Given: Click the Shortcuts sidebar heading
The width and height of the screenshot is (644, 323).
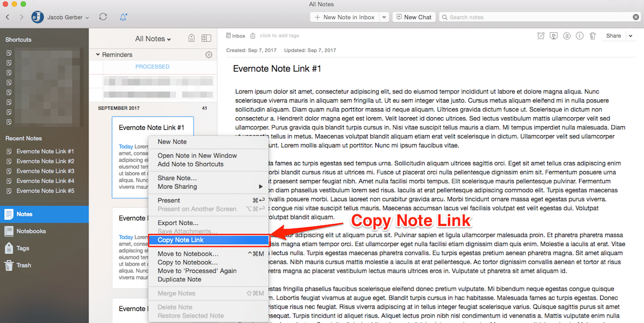Looking at the screenshot, I should pos(18,40).
